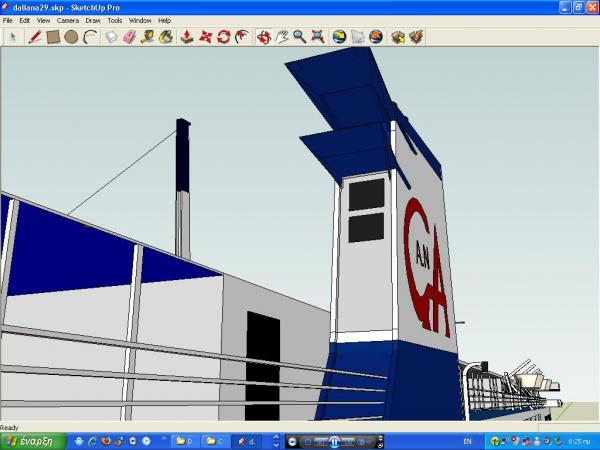The height and width of the screenshot is (450, 600).
Task: Select the Tape Measure tool
Action: (148, 37)
